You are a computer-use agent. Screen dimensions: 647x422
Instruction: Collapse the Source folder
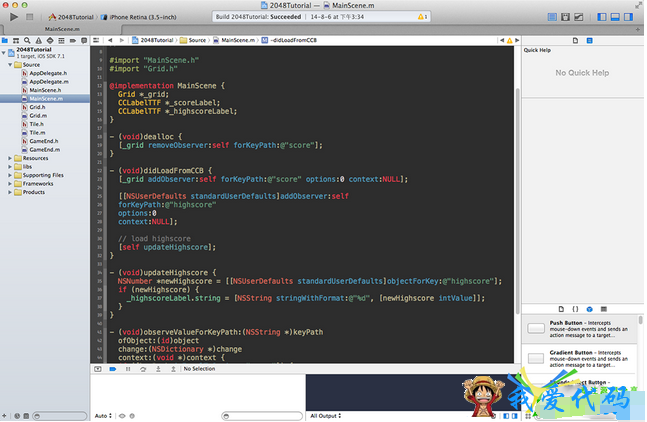pyautogui.click(x=10, y=65)
